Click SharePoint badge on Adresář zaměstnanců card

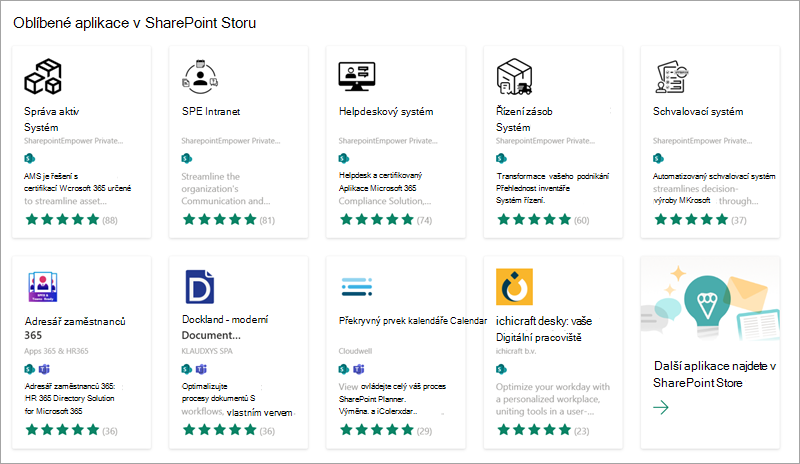click(30, 369)
